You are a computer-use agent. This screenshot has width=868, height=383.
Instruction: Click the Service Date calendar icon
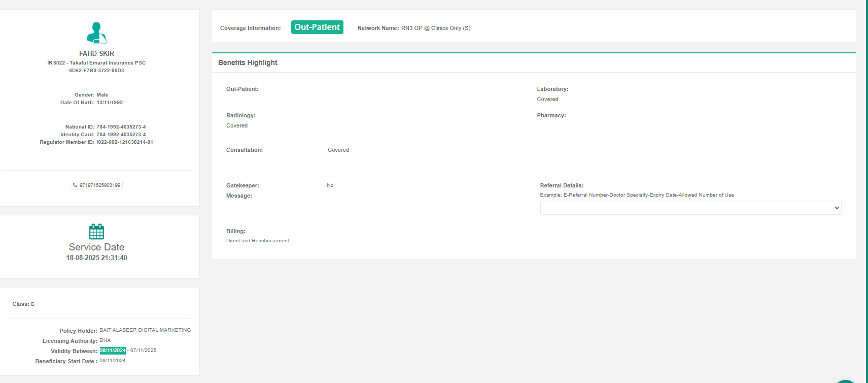(96, 232)
